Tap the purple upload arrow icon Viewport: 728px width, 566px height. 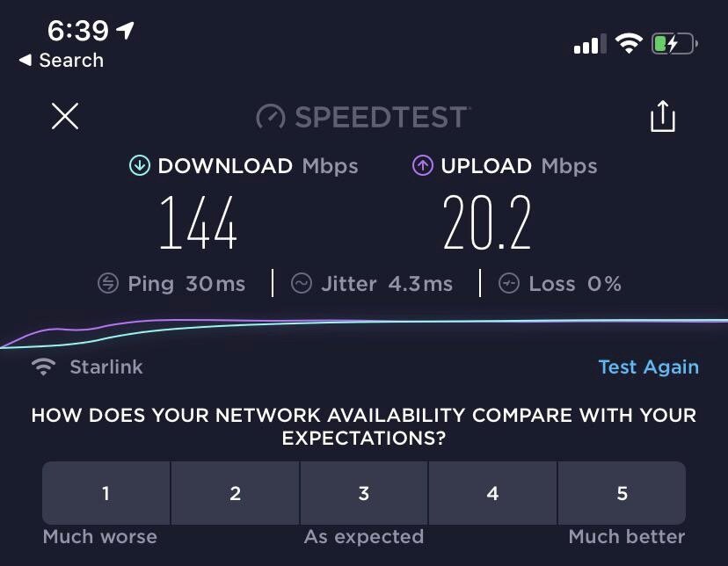[x=423, y=165]
